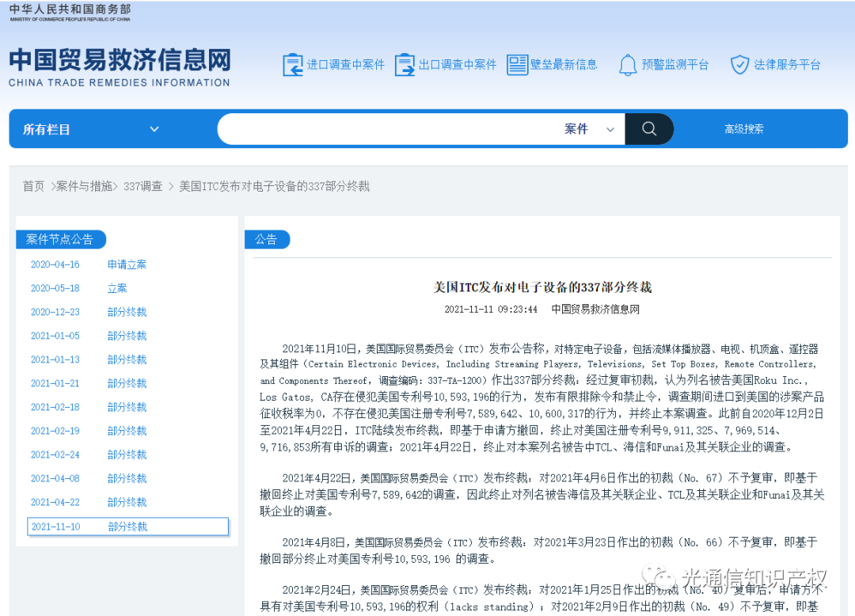This screenshot has height=616, width=855.
Task: Open 预警监测平台 nav link text
Action: pyautogui.click(x=675, y=65)
